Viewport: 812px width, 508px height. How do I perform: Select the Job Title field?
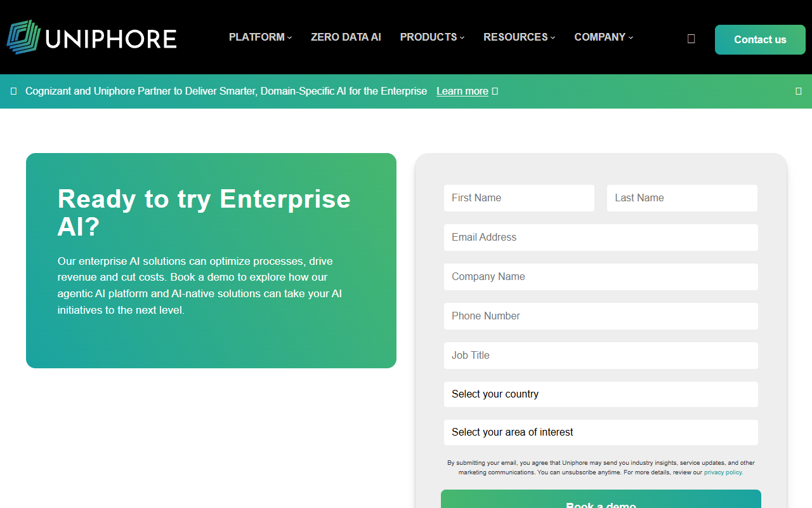(x=601, y=356)
